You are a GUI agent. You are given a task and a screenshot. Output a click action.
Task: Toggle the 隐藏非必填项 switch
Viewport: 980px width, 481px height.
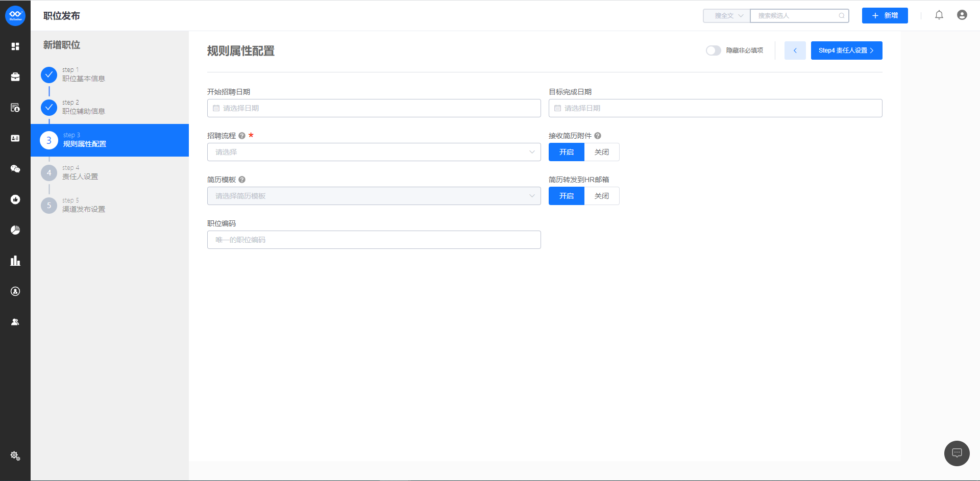pos(714,50)
